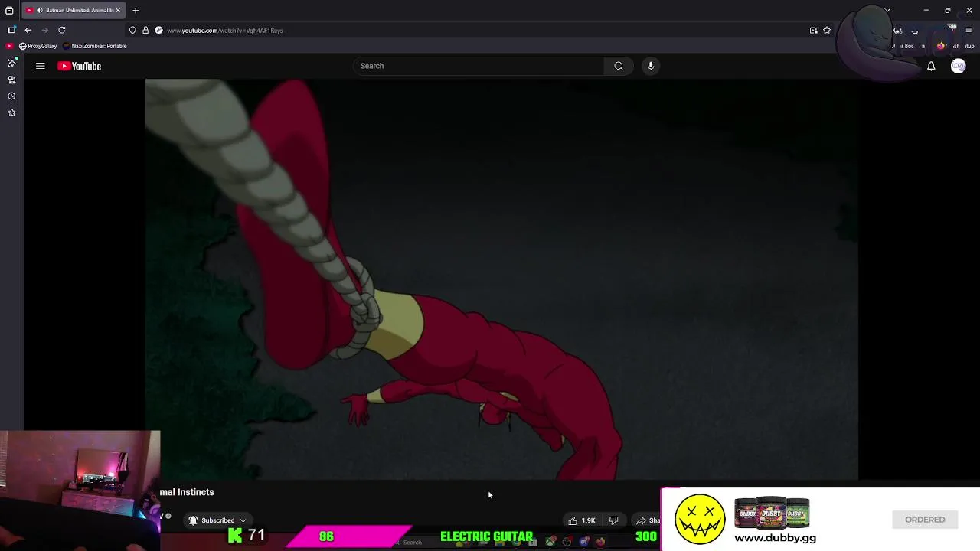
Task: Open the tab overview icon at top-left
Action: click(9, 10)
